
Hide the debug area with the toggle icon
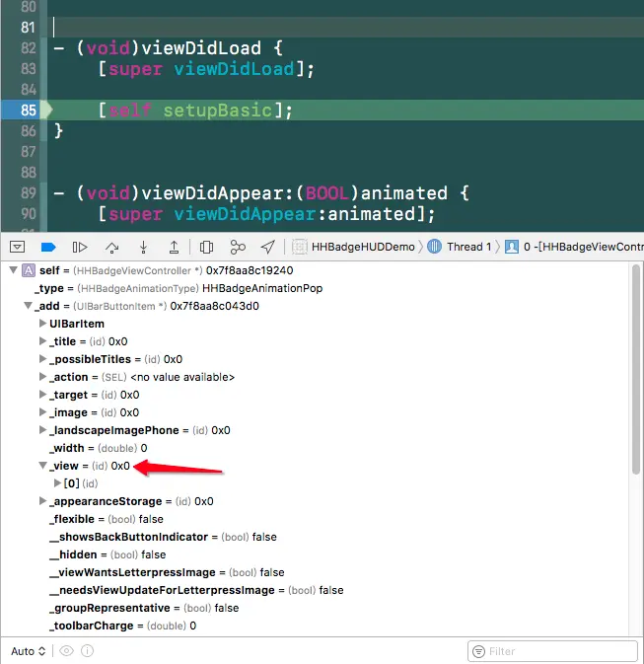[18, 247]
